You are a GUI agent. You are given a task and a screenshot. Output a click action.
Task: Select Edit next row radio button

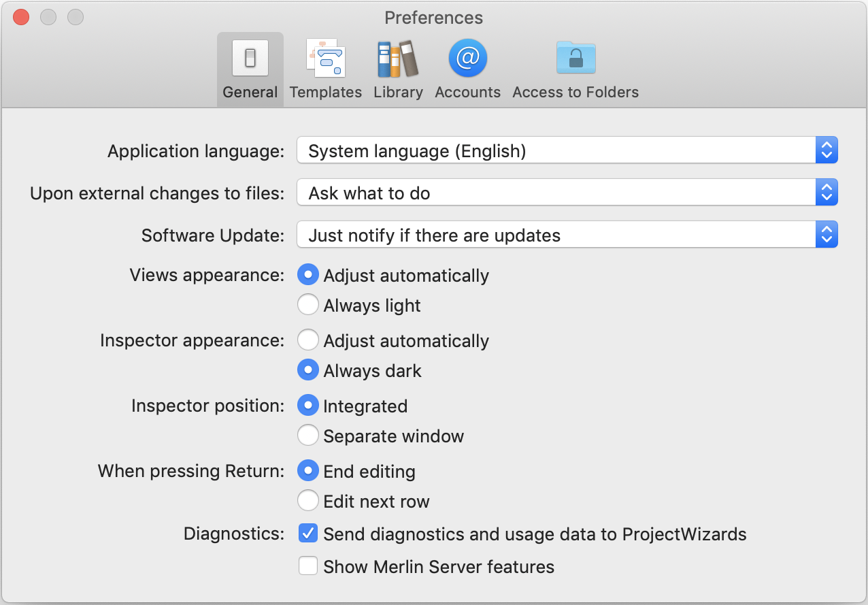click(x=308, y=502)
